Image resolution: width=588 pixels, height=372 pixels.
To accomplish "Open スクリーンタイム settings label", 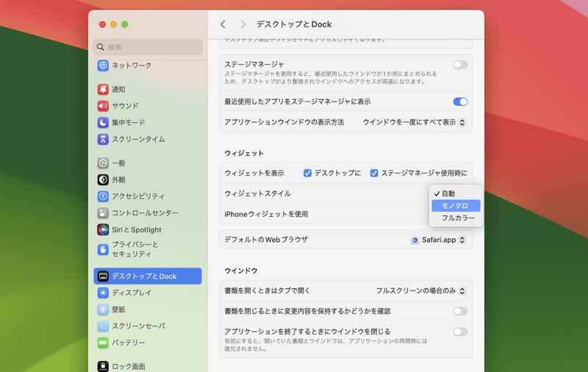I will click(138, 139).
